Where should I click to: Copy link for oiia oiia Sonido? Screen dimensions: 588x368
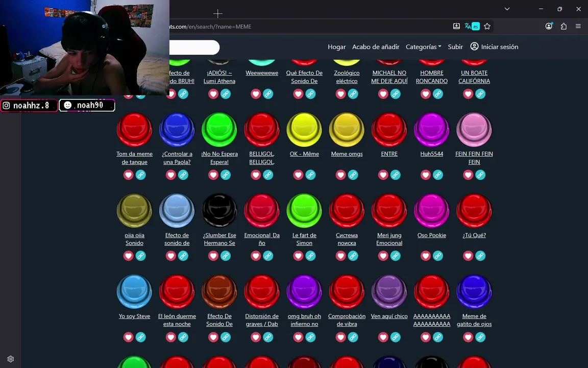(141, 256)
